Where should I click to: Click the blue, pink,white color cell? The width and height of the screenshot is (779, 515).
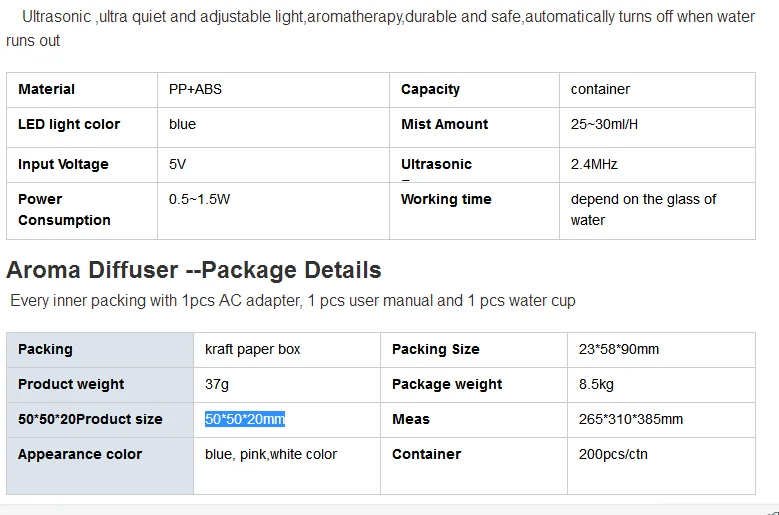tap(287, 466)
